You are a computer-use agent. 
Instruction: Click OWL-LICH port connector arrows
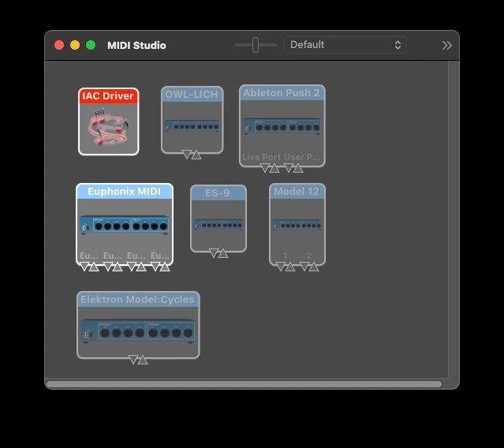[x=192, y=155]
